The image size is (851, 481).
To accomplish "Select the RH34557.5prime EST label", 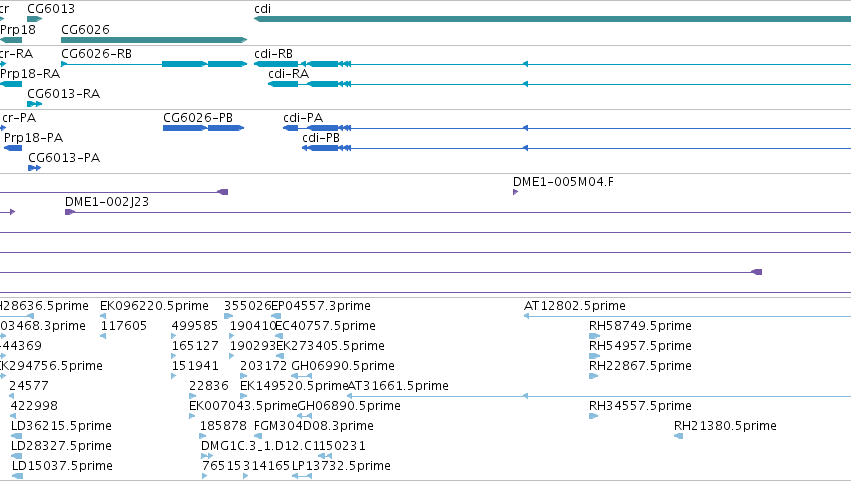I will point(640,406).
